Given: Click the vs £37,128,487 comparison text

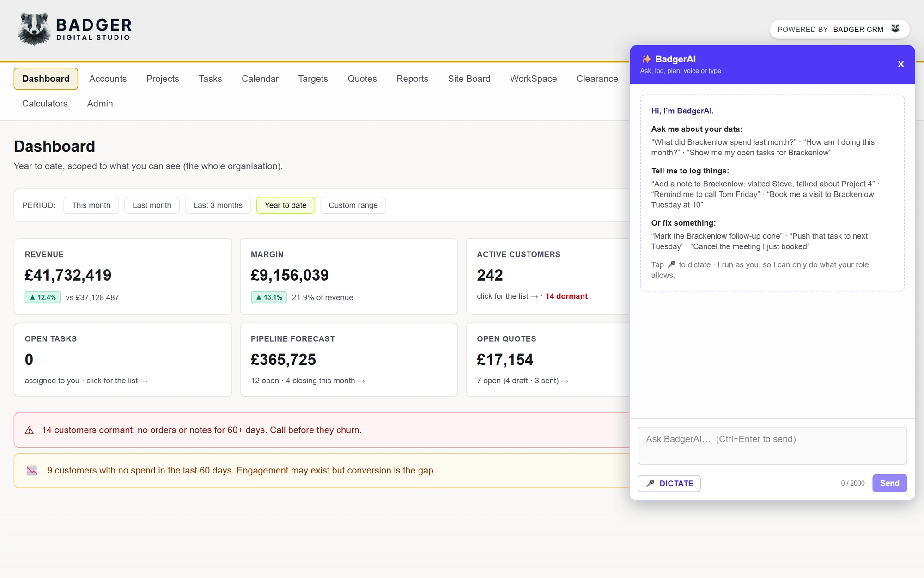Looking at the screenshot, I should click(x=92, y=298).
